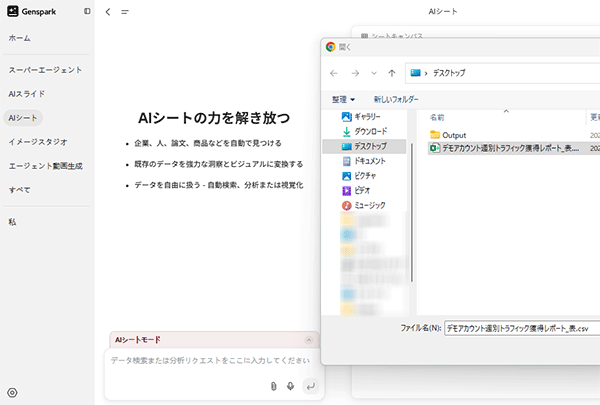The image size is (600, 405).
Task: Sort files by the 名前 column header
Action: pos(437,118)
